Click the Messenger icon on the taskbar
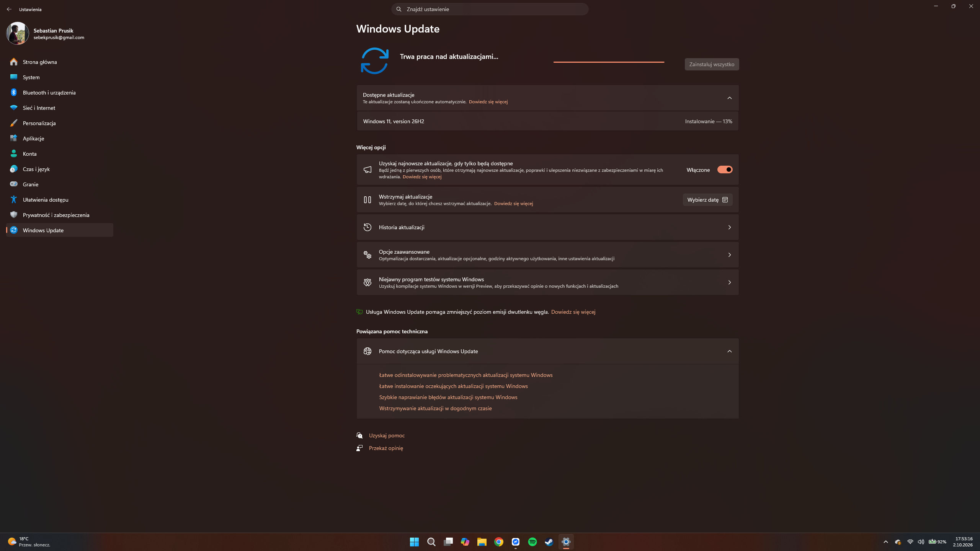The width and height of the screenshot is (980, 551). pyautogui.click(x=515, y=542)
